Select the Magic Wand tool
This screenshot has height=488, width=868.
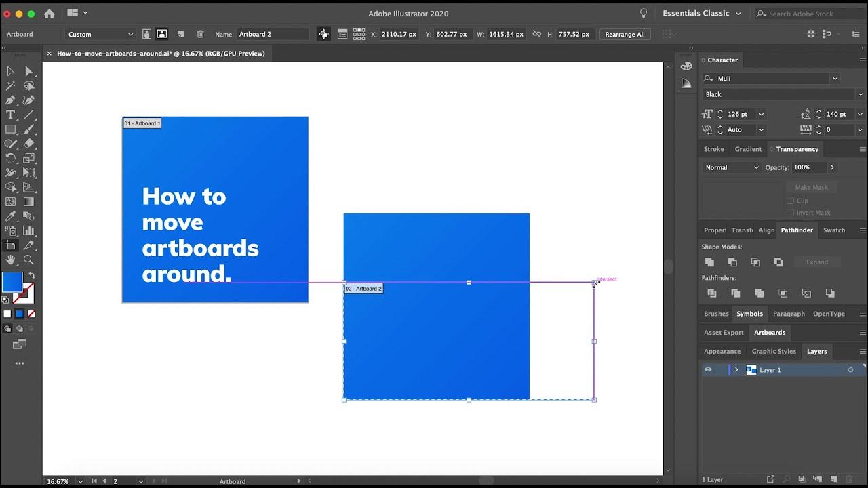11,86
